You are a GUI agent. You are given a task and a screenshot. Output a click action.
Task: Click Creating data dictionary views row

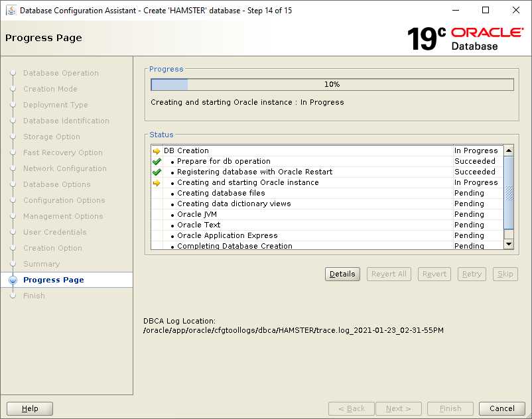tap(327, 204)
